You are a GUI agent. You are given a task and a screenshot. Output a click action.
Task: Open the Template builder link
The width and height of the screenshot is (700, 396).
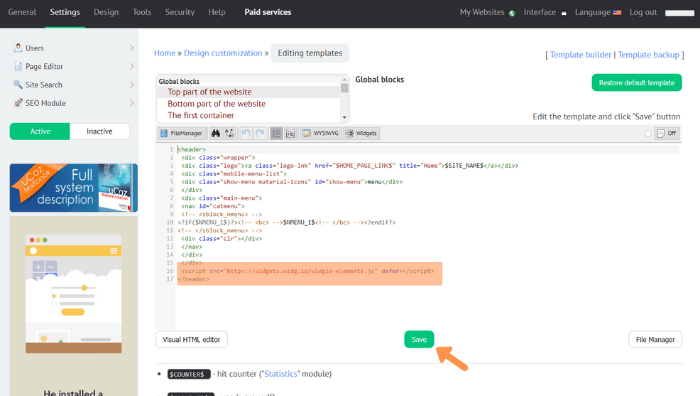(580, 54)
